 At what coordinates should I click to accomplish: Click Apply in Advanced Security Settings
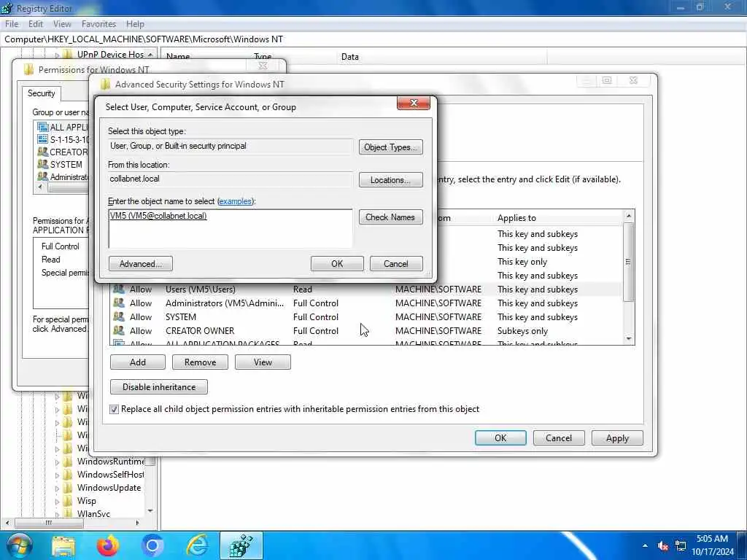click(617, 438)
